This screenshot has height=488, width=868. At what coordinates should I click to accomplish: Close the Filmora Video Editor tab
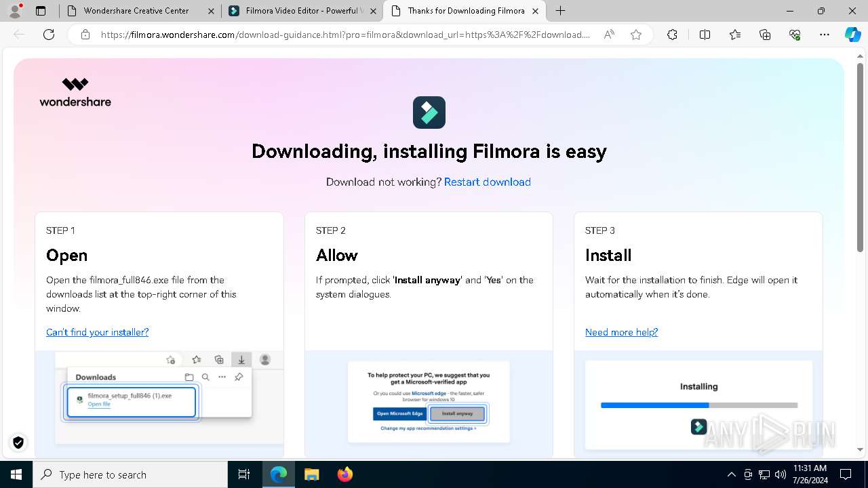(x=373, y=11)
